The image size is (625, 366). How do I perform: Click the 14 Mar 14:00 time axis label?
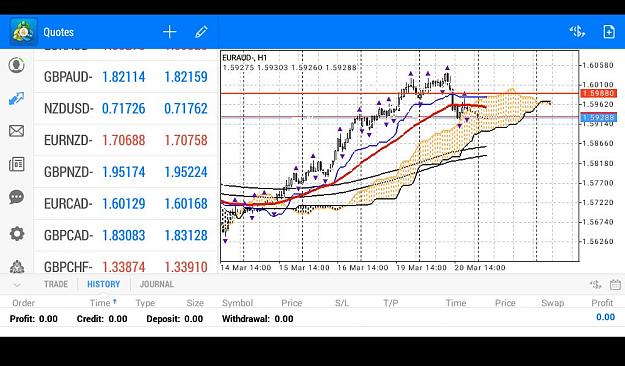pos(246,268)
